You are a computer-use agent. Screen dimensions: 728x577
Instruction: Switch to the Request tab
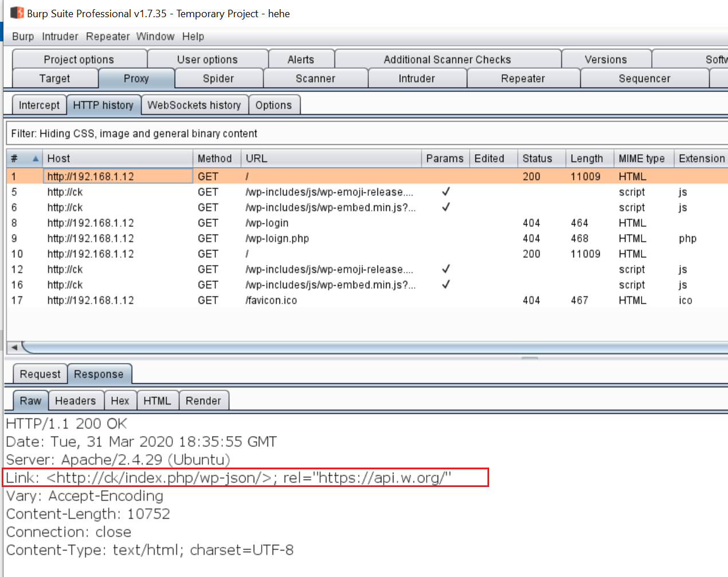pos(40,374)
